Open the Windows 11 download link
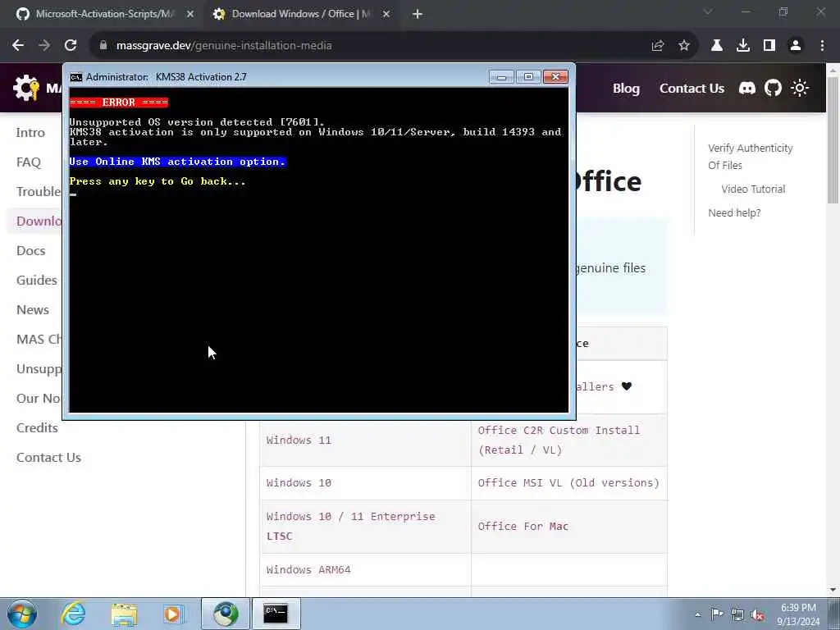 pos(299,441)
